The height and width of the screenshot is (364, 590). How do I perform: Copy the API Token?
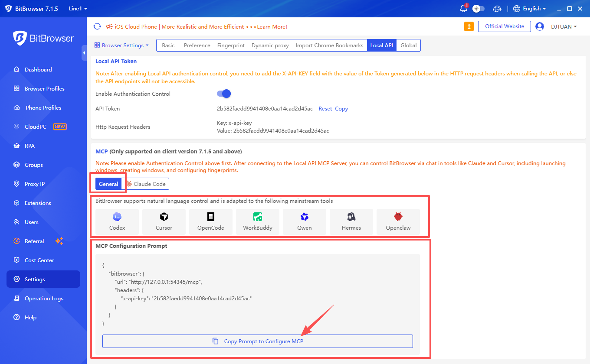click(x=341, y=109)
